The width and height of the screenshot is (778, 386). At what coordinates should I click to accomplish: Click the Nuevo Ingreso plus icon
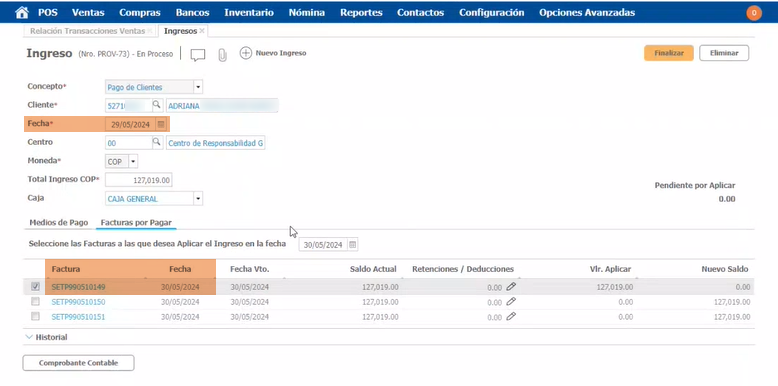click(246, 53)
